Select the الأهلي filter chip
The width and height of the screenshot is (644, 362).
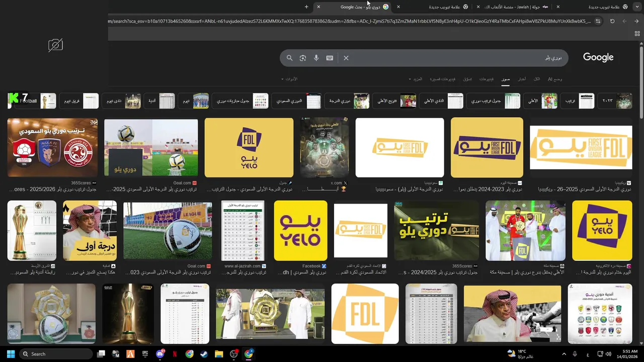tap(540, 101)
